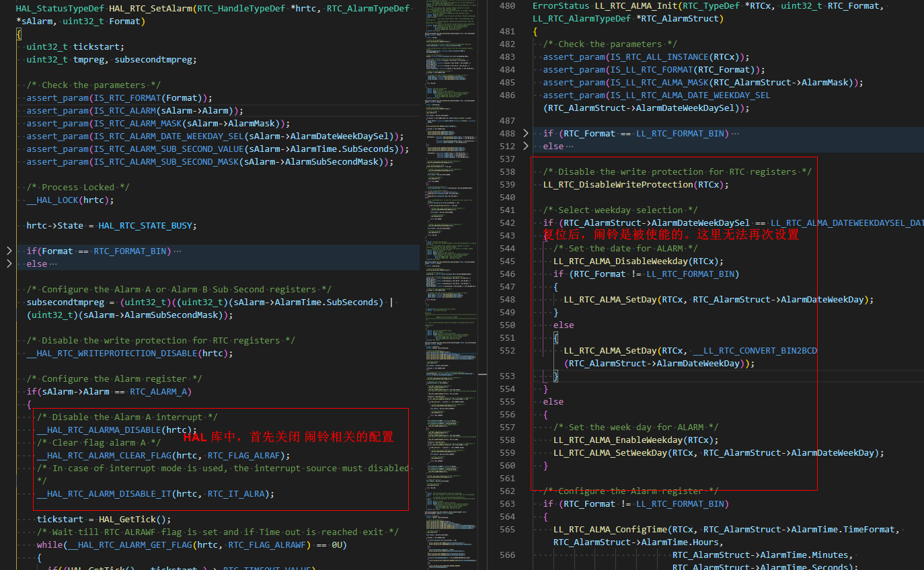The height and width of the screenshot is (570, 924).
Task: Click __HAL_RTC_WRITEPROTECTION_DISABLE(hrtc); call
Action: point(130,354)
